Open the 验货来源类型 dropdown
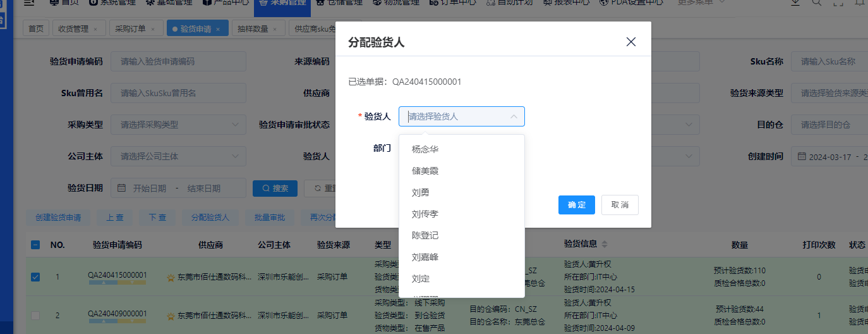 click(829, 93)
